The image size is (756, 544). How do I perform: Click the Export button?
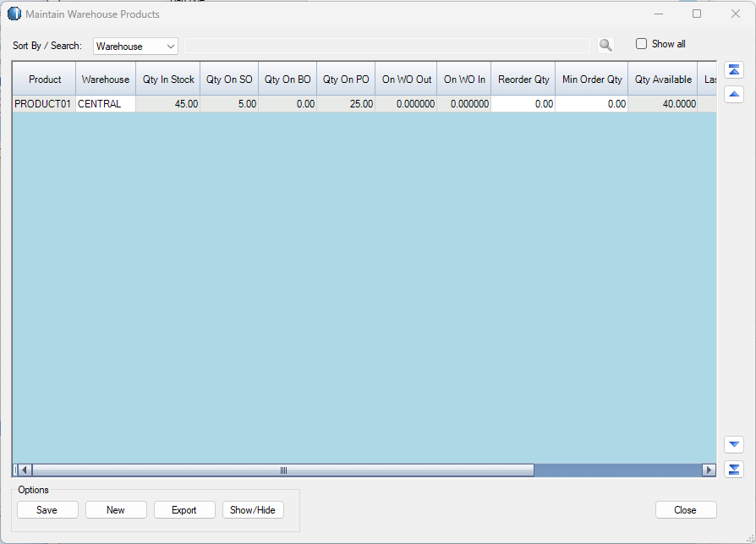[184, 510]
